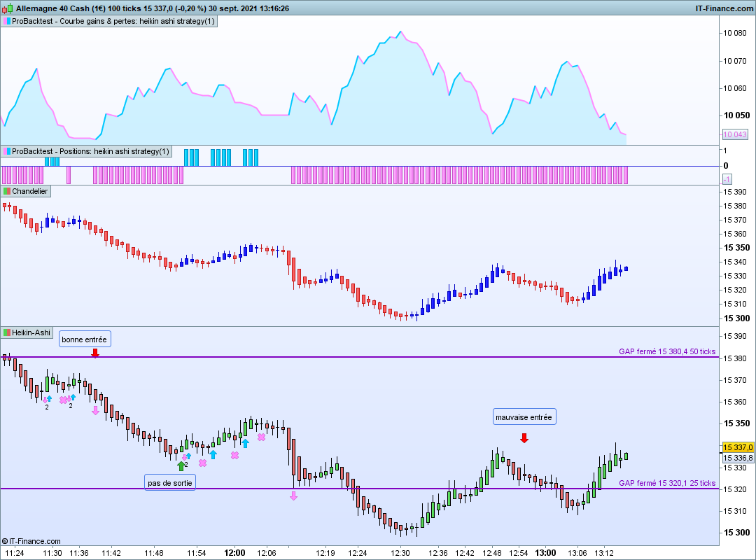Select the pink X exit marker near 11:55
The image size is (756, 560).
tap(202, 463)
